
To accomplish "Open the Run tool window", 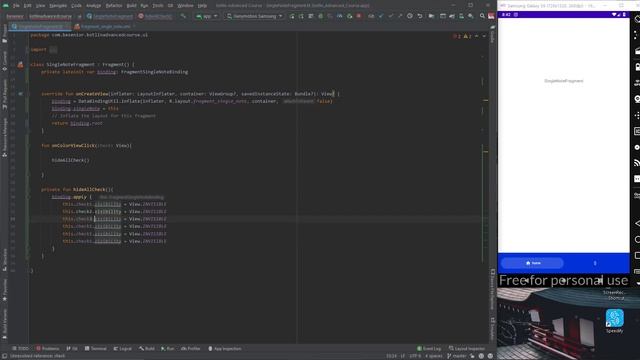I will click(167, 349).
